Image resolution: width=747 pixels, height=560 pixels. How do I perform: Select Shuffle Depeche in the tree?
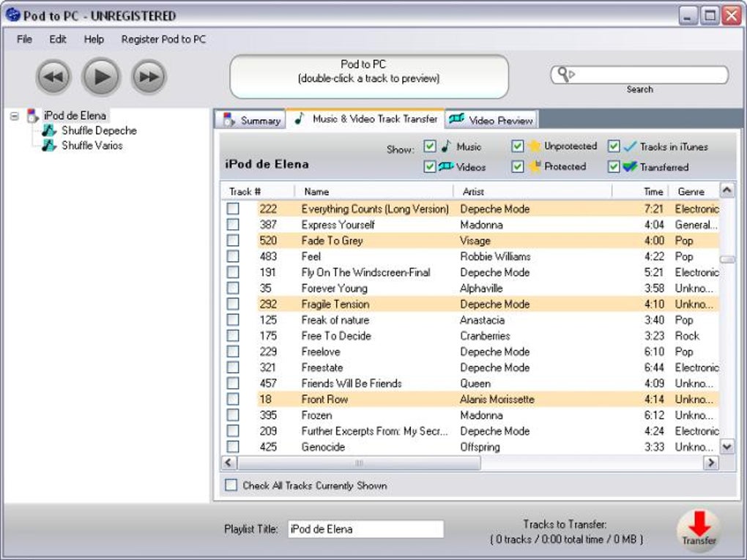99,130
